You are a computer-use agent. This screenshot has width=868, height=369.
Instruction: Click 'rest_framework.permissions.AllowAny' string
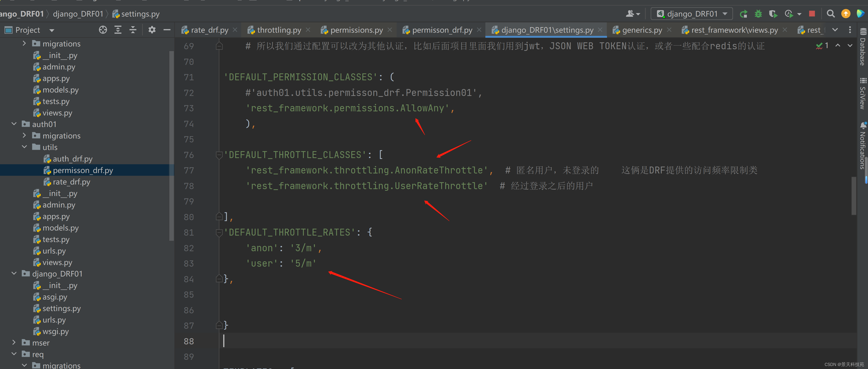pos(347,108)
